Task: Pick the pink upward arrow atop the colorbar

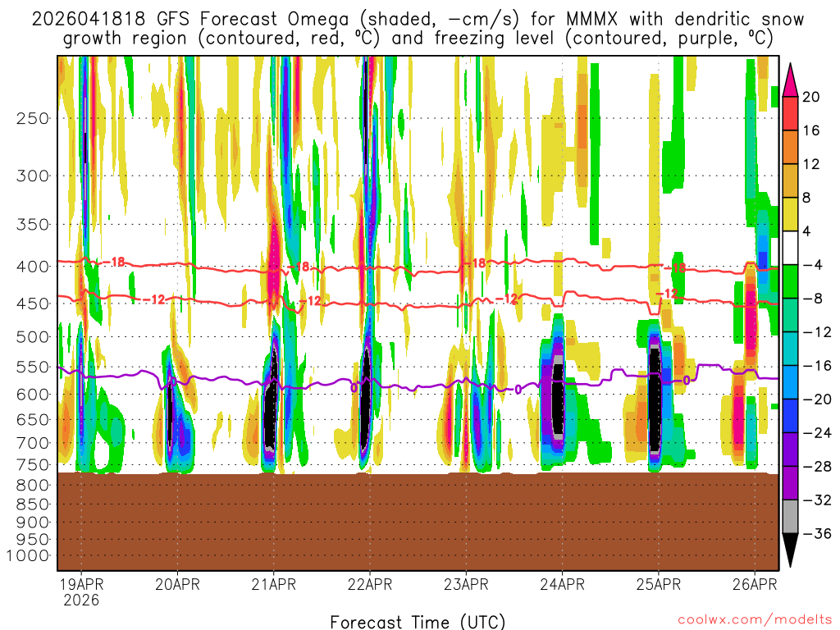Action: 791,80
